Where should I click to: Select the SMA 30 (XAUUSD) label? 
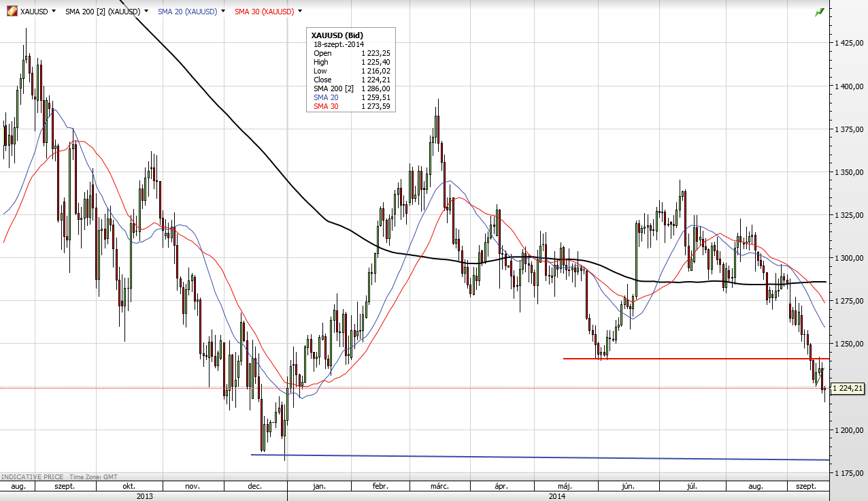[x=265, y=12]
